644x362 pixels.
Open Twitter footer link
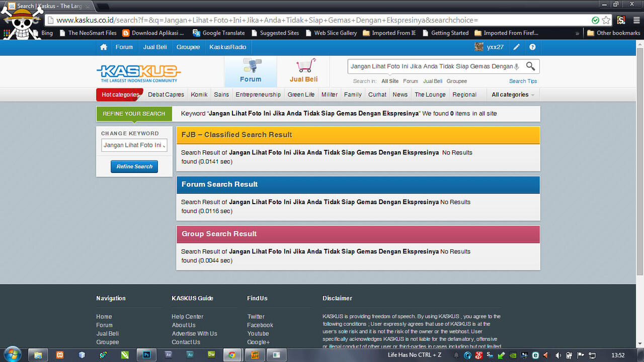256,317
